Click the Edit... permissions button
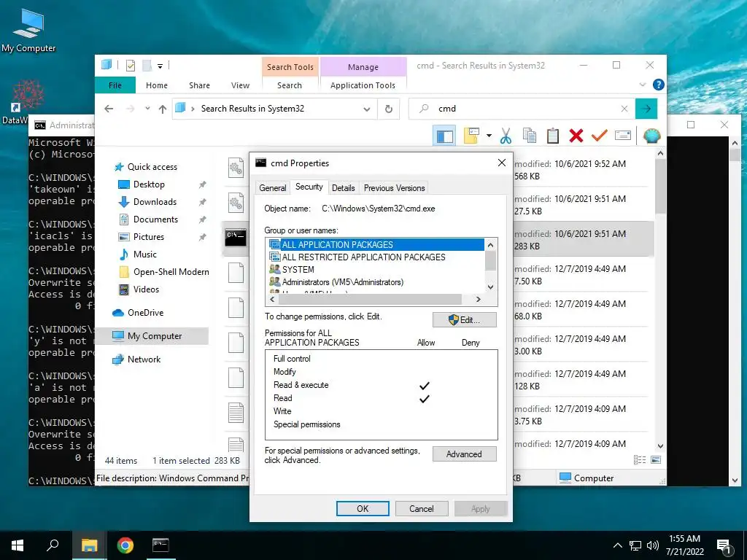Image resolution: width=747 pixels, height=560 pixels. pyautogui.click(x=465, y=319)
